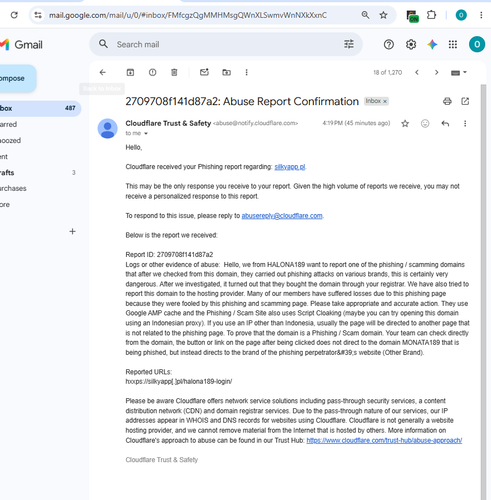Image resolution: width=491 pixels, height=500 pixels.
Task: Open Chrome three-dot menu
Action: (481, 15)
